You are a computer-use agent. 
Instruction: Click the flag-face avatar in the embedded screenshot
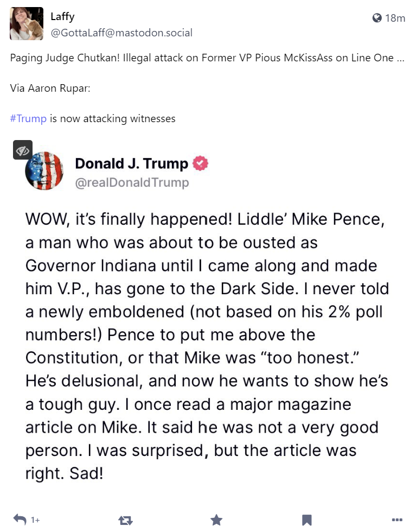(44, 170)
